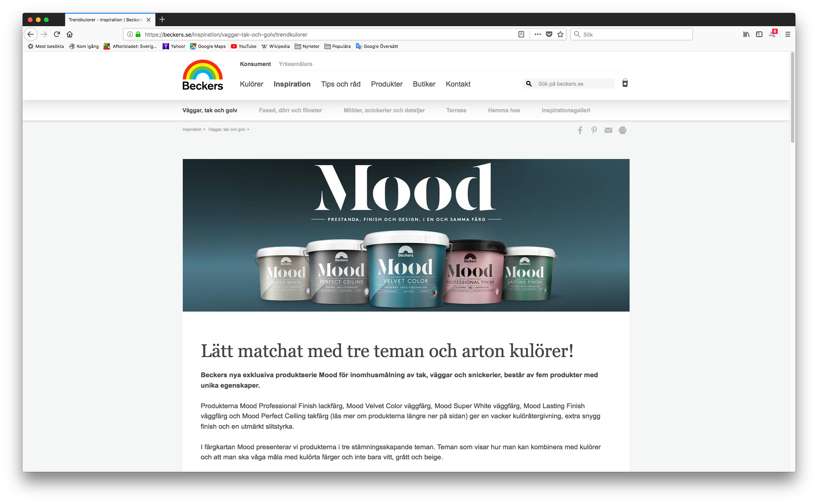
Task: Open Väggar, tak och golv submenu
Action: pyautogui.click(x=210, y=110)
